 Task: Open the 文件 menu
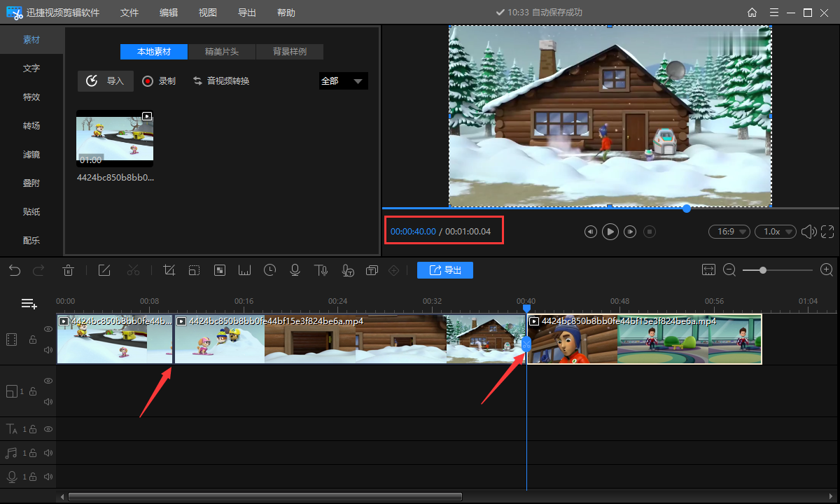click(x=129, y=13)
